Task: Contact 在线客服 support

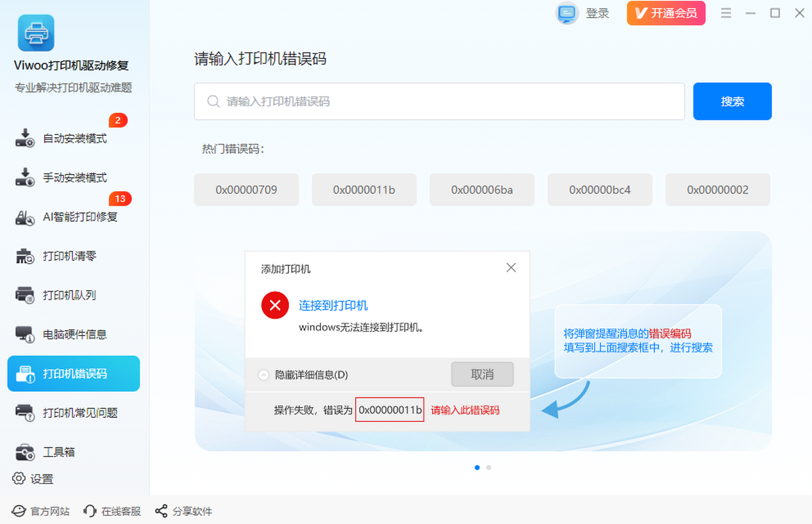Action: coord(112,511)
